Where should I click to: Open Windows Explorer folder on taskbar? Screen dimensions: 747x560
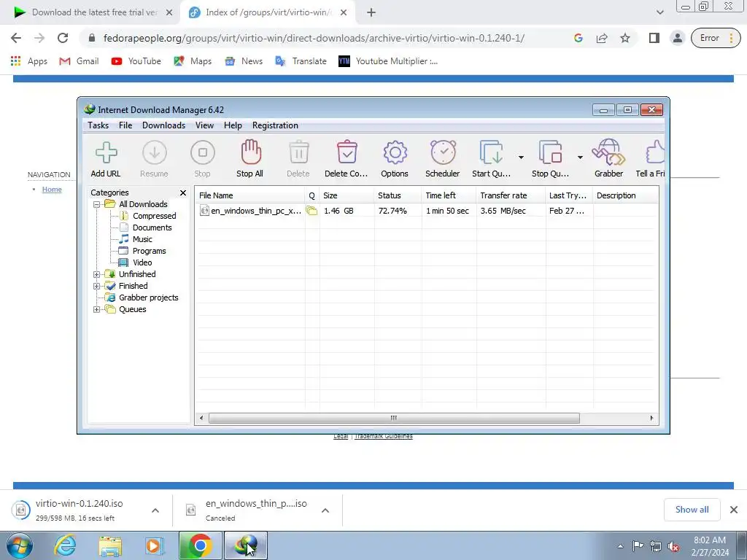point(110,545)
